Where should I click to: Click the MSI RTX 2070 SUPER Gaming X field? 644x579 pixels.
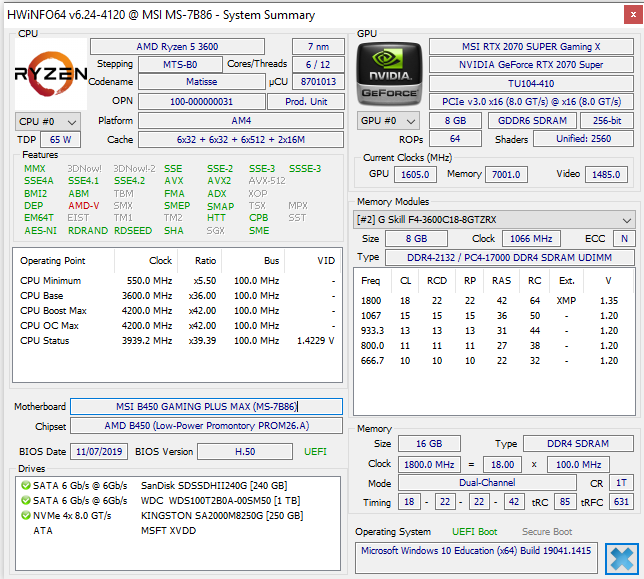531,46
